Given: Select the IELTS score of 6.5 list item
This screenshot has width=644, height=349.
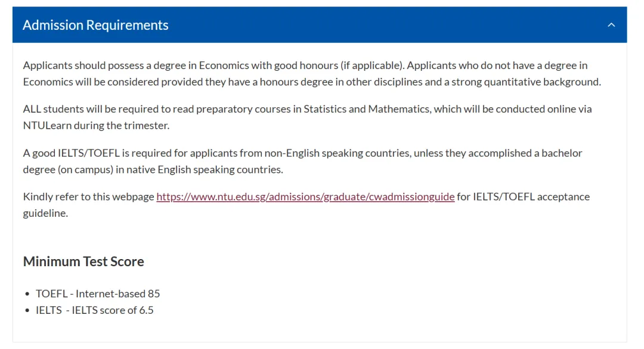Looking at the screenshot, I should (x=95, y=310).
